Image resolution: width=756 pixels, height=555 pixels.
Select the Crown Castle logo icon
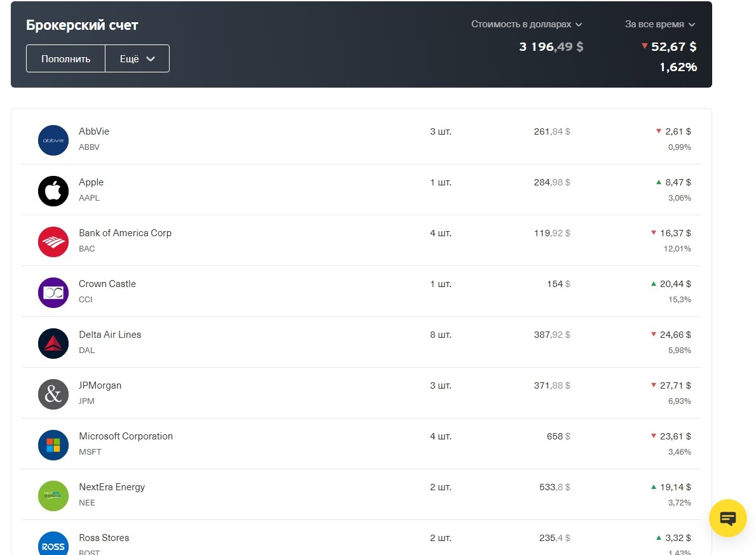[53, 293]
